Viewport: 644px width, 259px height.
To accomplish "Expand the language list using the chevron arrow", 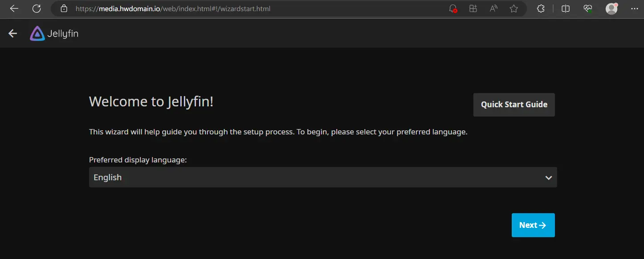I will click(x=549, y=178).
